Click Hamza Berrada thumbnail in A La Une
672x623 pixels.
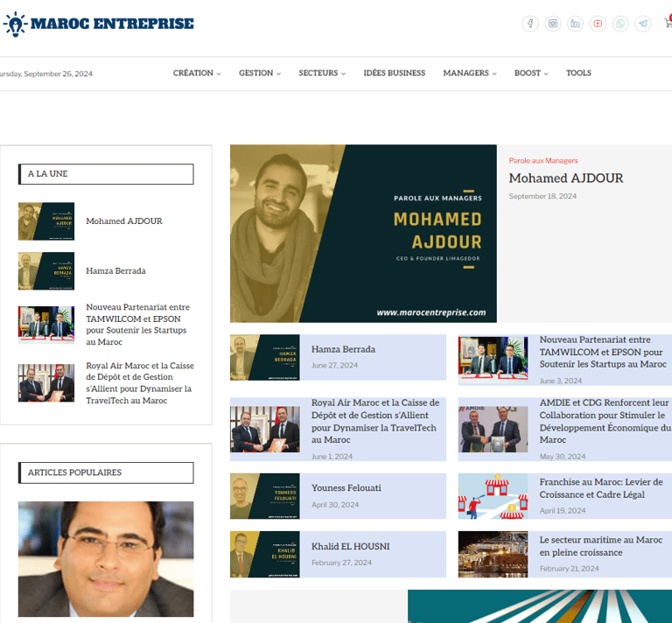[46, 270]
